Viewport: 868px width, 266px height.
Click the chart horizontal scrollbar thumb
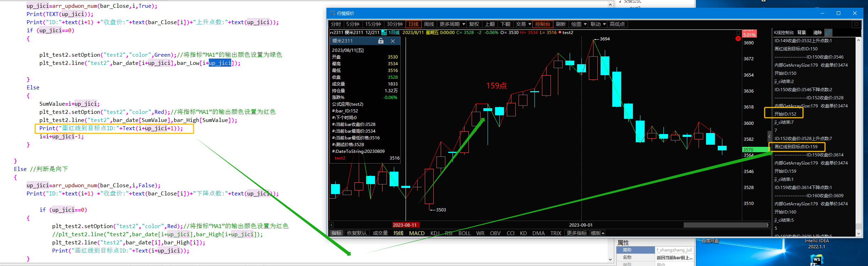[x=725, y=225]
